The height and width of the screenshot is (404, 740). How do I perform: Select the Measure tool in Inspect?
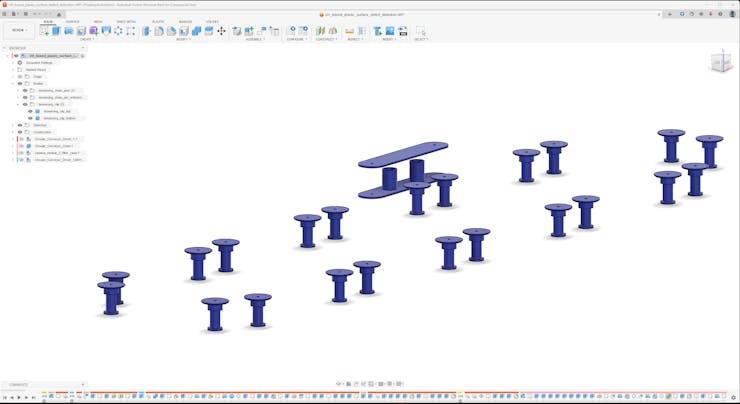pos(350,31)
